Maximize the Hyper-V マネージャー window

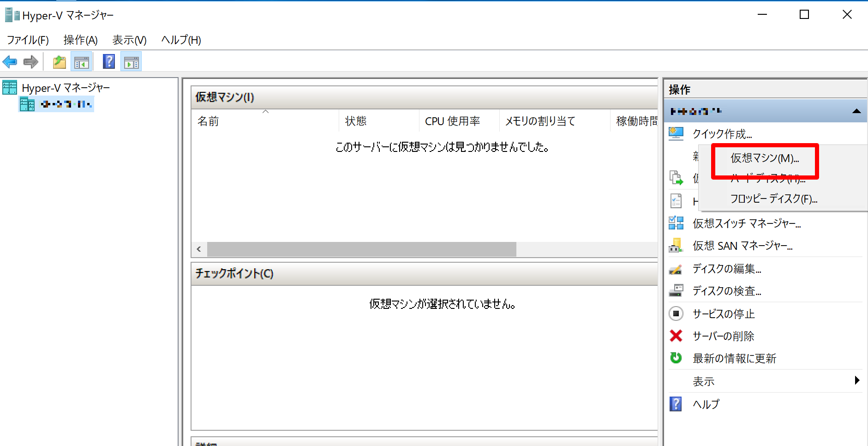coord(804,15)
